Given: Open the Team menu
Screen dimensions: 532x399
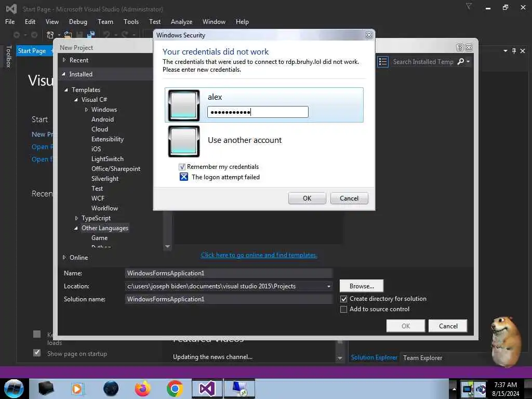Looking at the screenshot, I should [105, 22].
